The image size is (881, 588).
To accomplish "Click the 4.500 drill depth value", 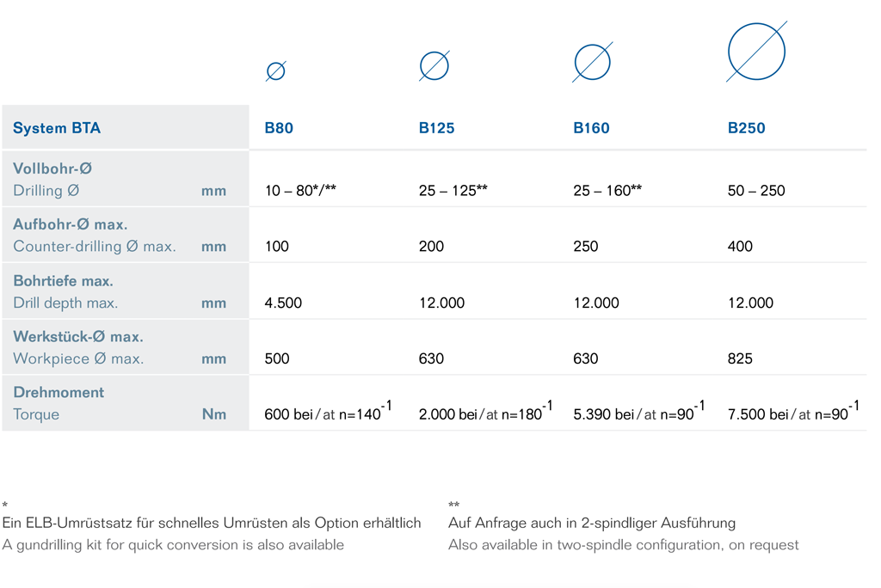I will tap(283, 303).
